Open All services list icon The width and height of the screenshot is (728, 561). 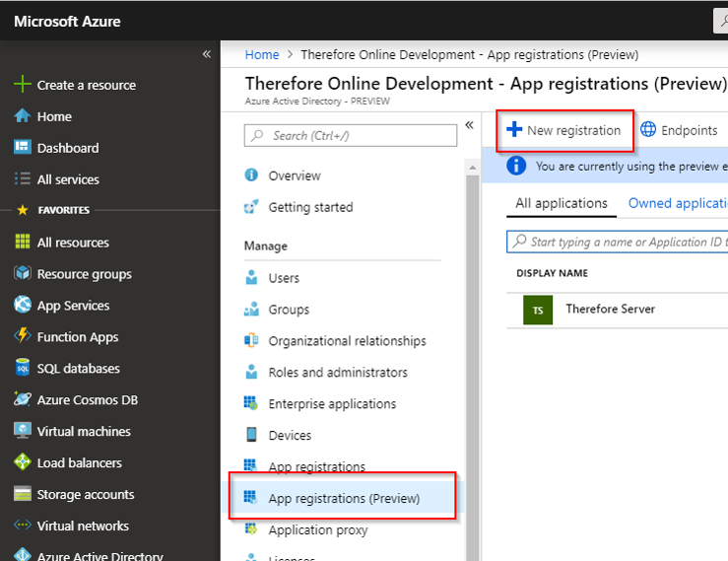pyautogui.click(x=23, y=178)
